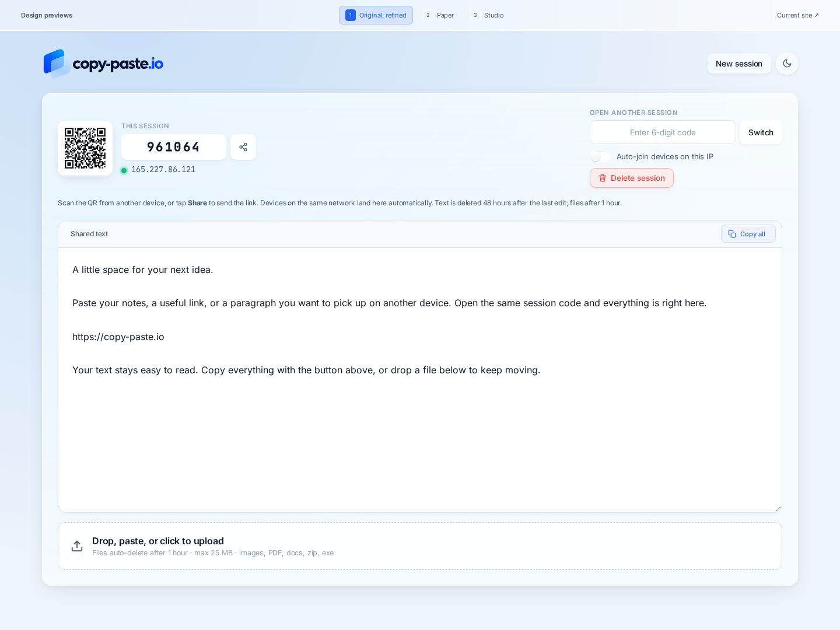This screenshot has width=840, height=630.
Task: Switch to the Paper design tab
Action: [x=439, y=15]
